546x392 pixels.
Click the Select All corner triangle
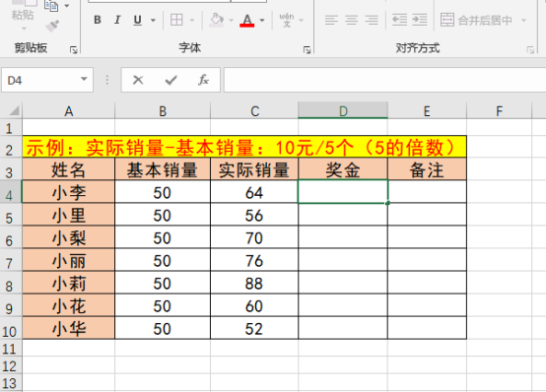click(x=13, y=111)
